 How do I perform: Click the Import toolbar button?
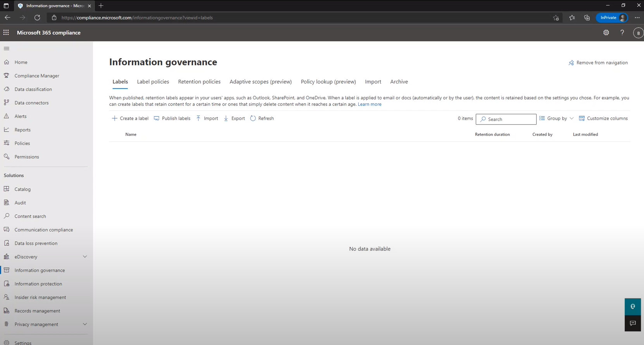point(207,119)
